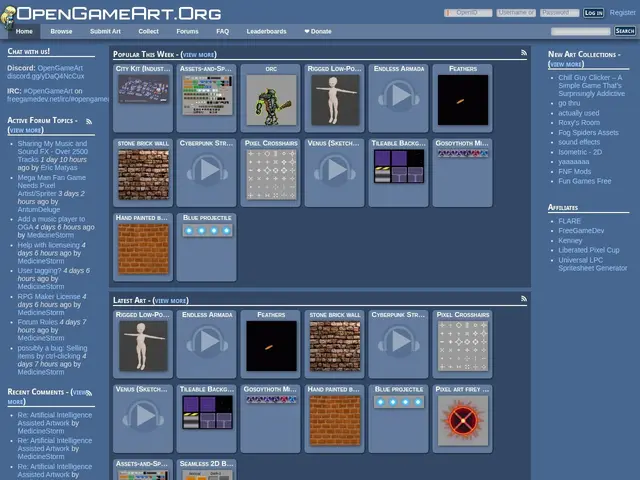640x480 pixels.
Task: Click the Search button
Action: [x=624, y=31]
